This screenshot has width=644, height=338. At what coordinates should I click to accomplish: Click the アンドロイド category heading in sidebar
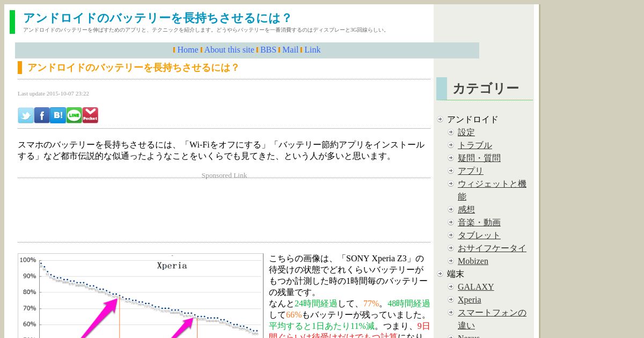473,120
